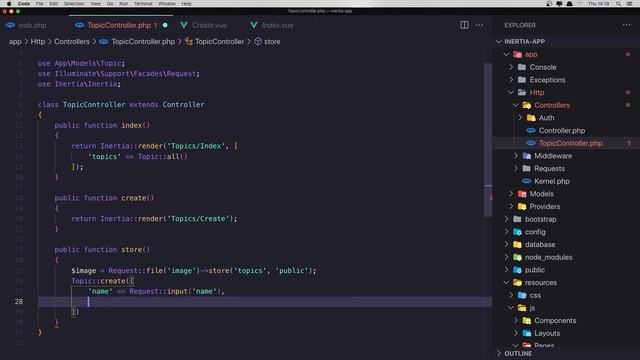Switch to the Index.vue tab
This screenshot has height=360, width=640.
pyautogui.click(x=278, y=25)
